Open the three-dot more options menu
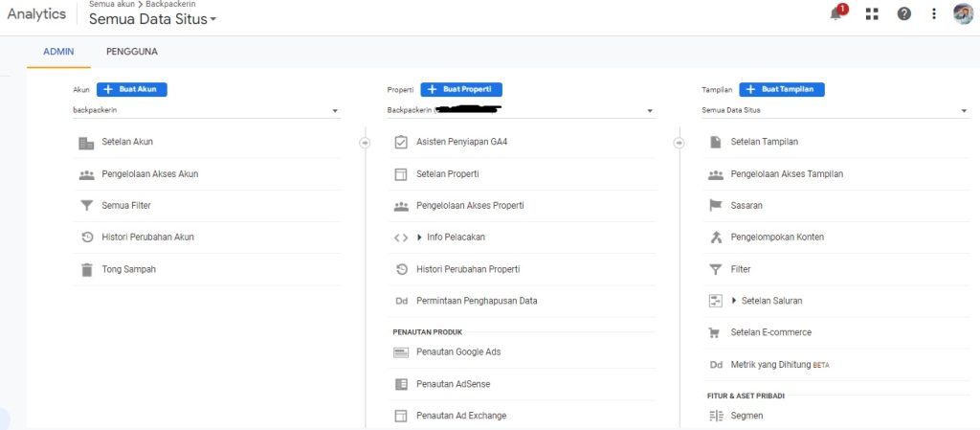The image size is (980, 430). tap(934, 14)
